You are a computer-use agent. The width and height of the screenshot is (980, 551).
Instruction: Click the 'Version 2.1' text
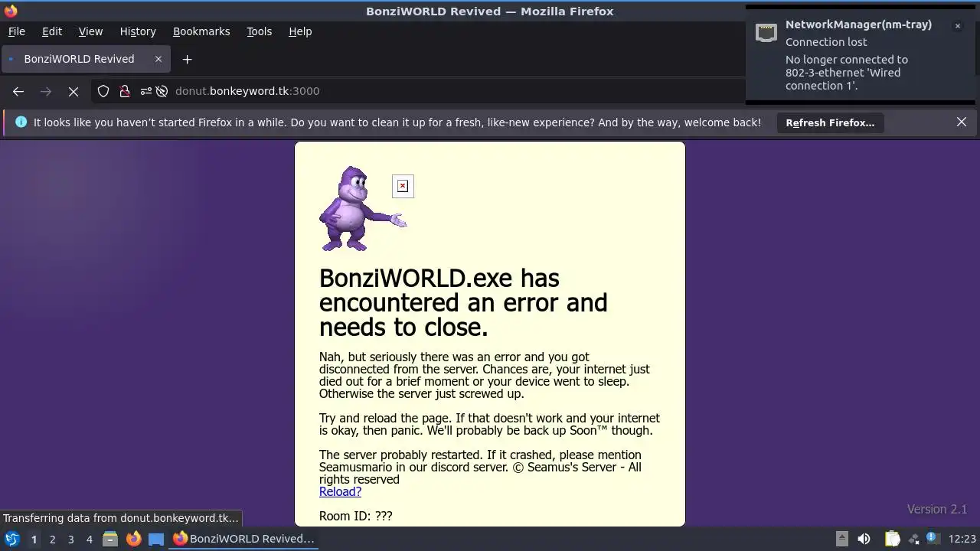tap(937, 509)
